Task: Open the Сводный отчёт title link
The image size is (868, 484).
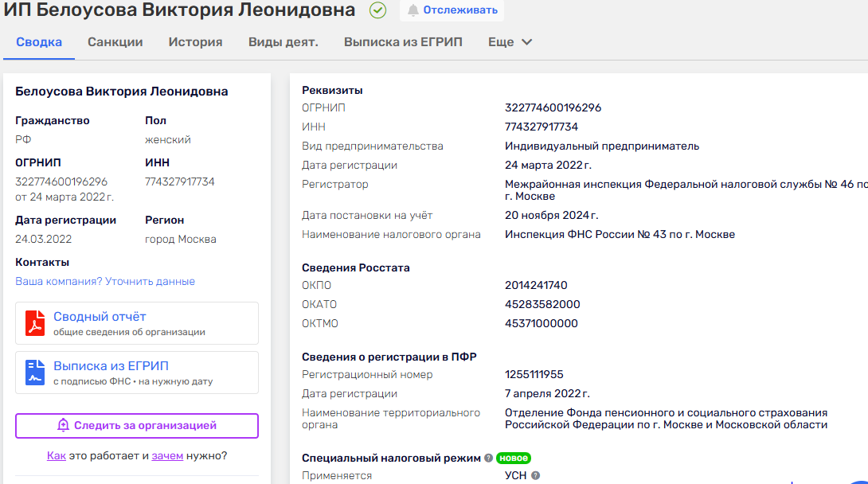Action: click(x=100, y=317)
